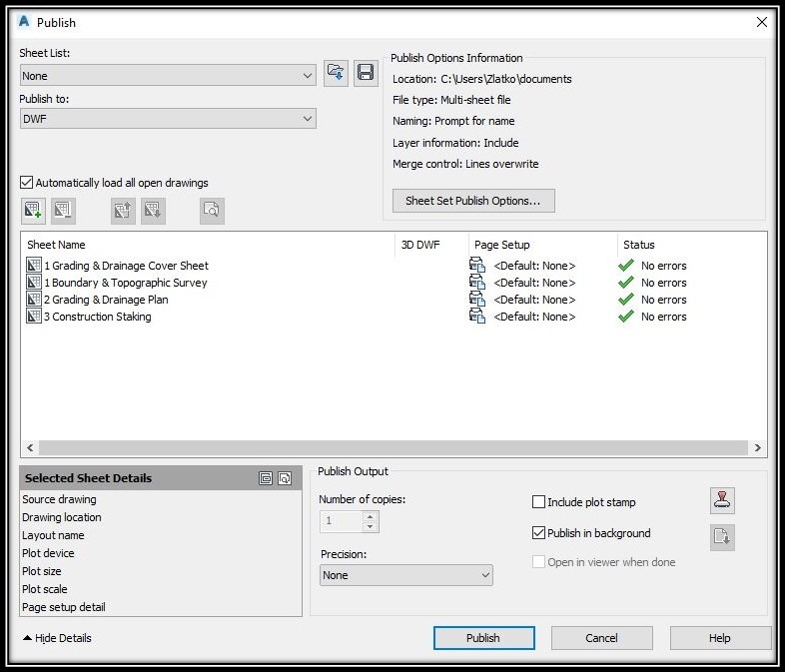Click page setup icon for Cover Sheet row

pos(477,266)
